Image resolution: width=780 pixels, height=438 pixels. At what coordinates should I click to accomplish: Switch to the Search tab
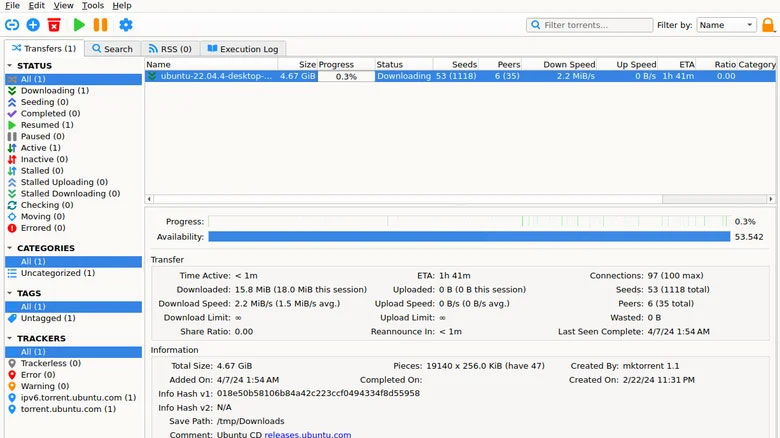point(113,49)
